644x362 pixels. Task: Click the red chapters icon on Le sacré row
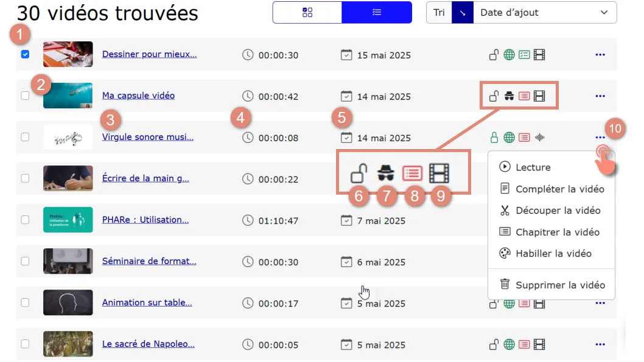[x=524, y=344]
